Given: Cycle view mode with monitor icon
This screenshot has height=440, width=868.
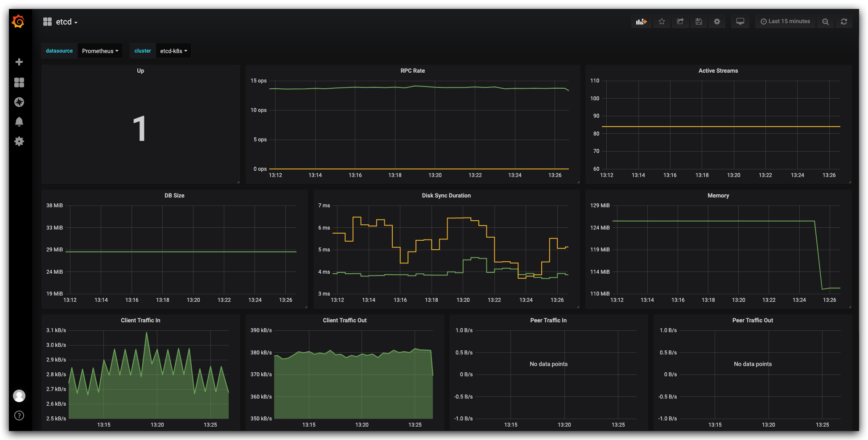Looking at the screenshot, I should [740, 21].
